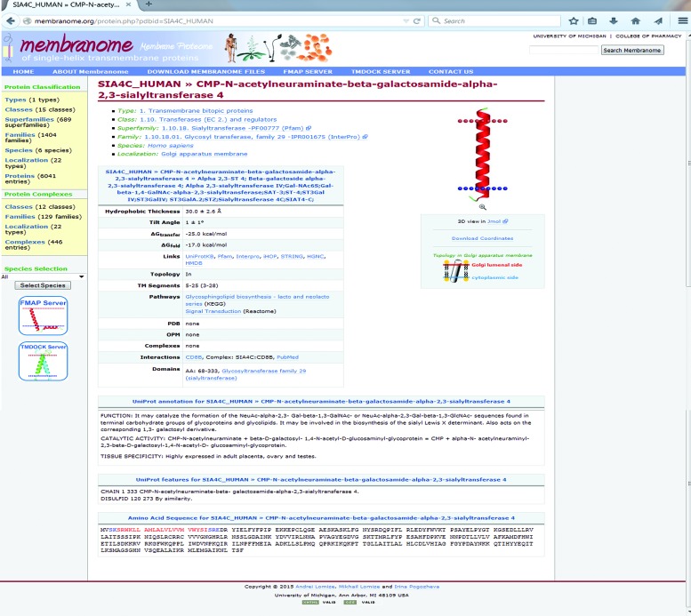The image size is (691, 616).
Task: Open the Pfam link in Links row
Action: point(225,256)
